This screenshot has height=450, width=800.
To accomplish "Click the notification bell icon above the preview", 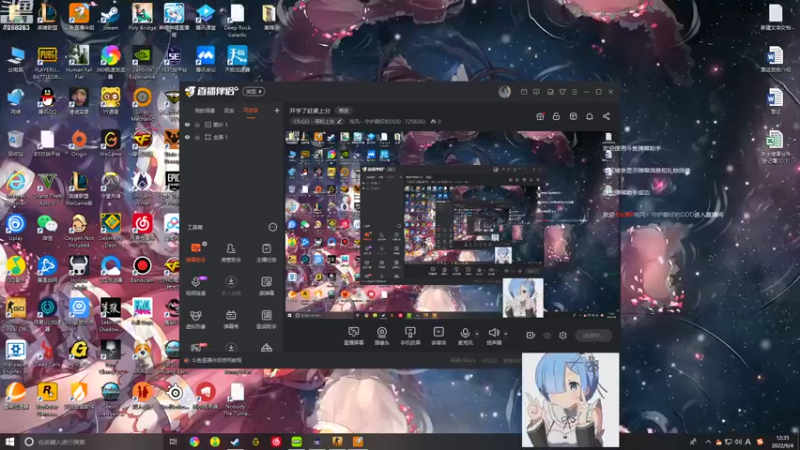I will 589,116.
